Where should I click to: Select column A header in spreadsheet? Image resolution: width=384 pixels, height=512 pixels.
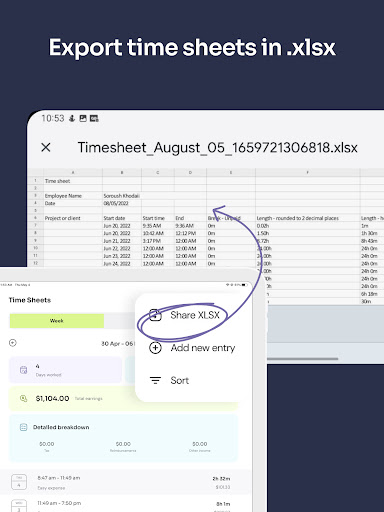tap(73, 172)
